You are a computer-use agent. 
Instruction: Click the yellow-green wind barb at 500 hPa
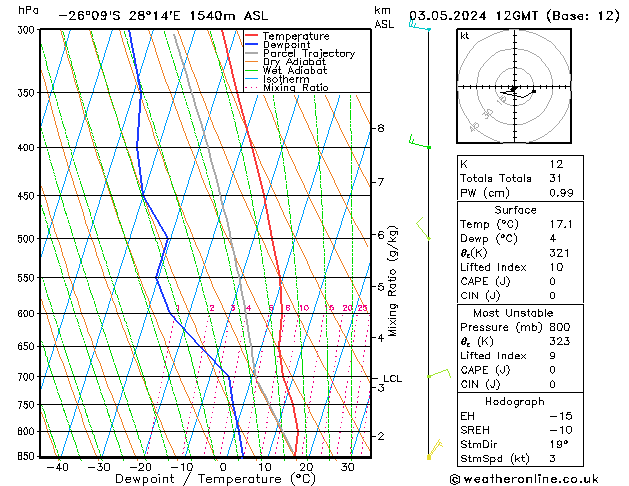coord(423,229)
